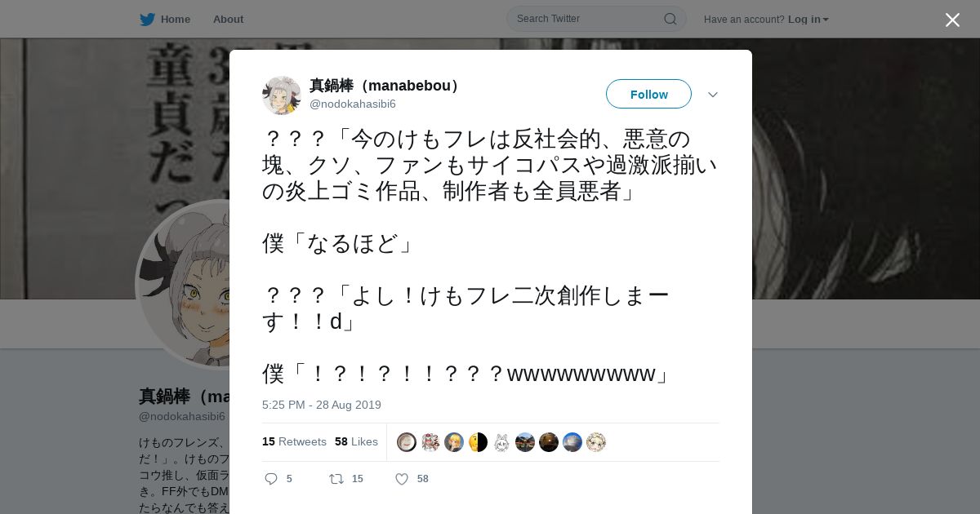
Task: Open the last liker's avatar in the row
Action: (x=596, y=442)
